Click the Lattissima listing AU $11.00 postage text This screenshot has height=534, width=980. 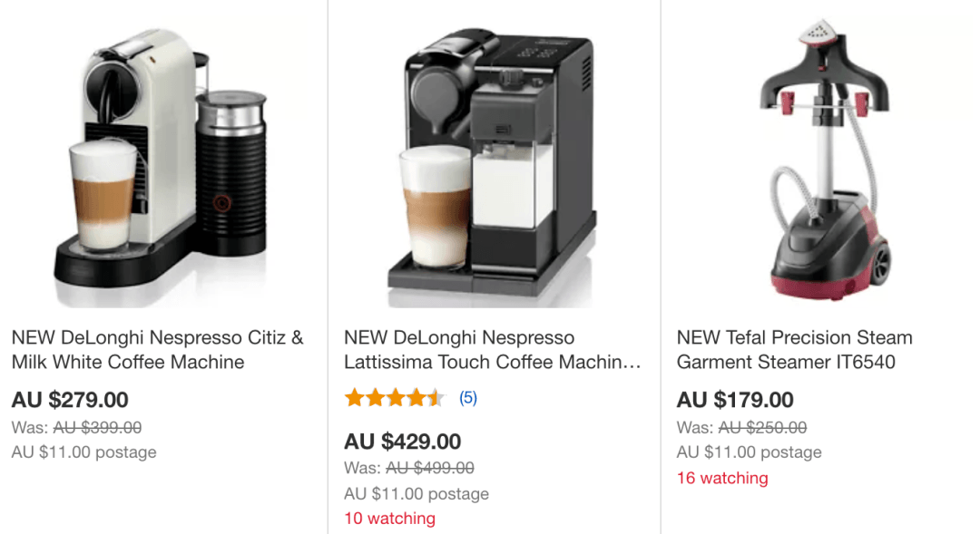pyautogui.click(x=416, y=494)
